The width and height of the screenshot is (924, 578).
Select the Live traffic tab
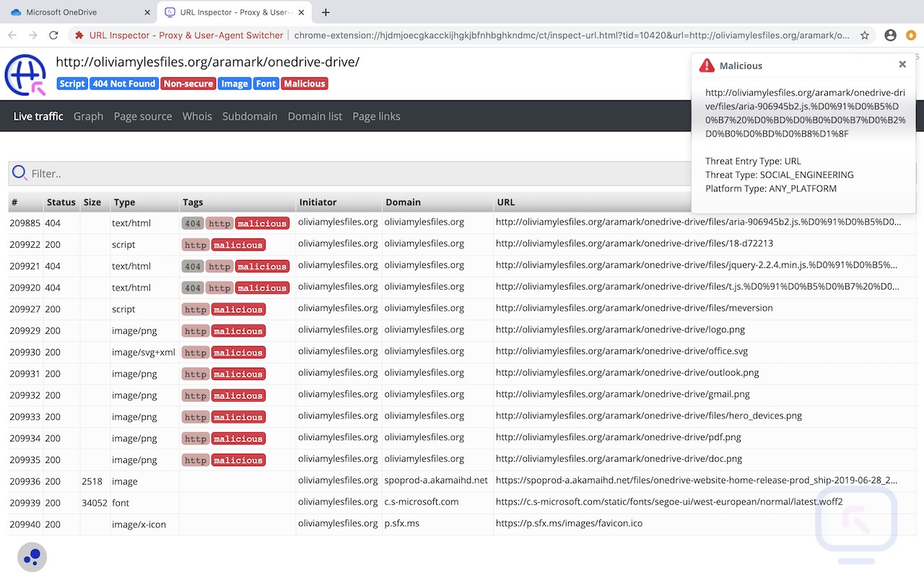coord(38,116)
